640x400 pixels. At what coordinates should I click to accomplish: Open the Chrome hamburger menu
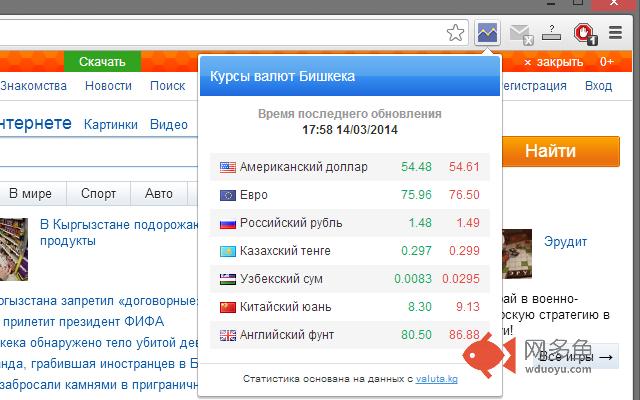coord(615,33)
